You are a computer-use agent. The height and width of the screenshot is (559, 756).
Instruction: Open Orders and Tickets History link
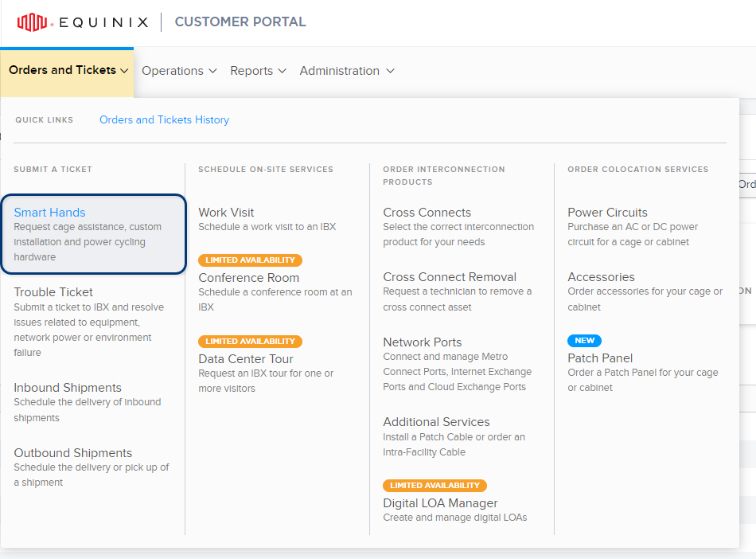click(164, 119)
